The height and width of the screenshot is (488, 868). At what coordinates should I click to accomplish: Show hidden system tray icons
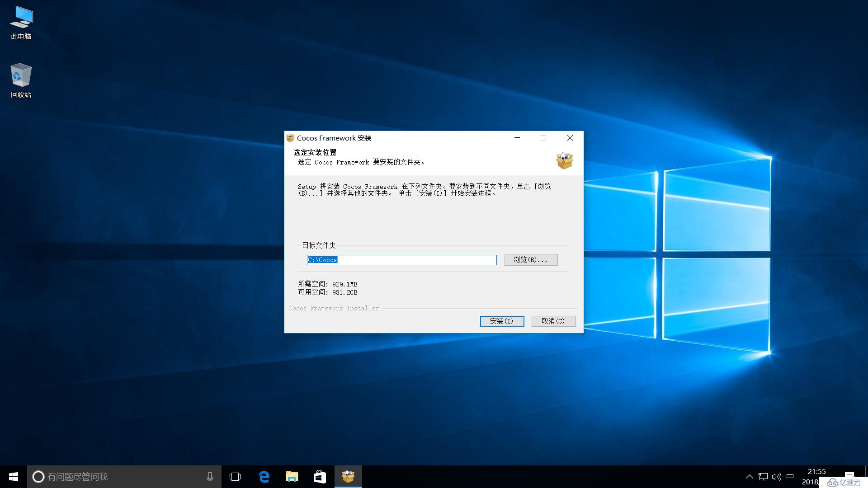[749, 477]
